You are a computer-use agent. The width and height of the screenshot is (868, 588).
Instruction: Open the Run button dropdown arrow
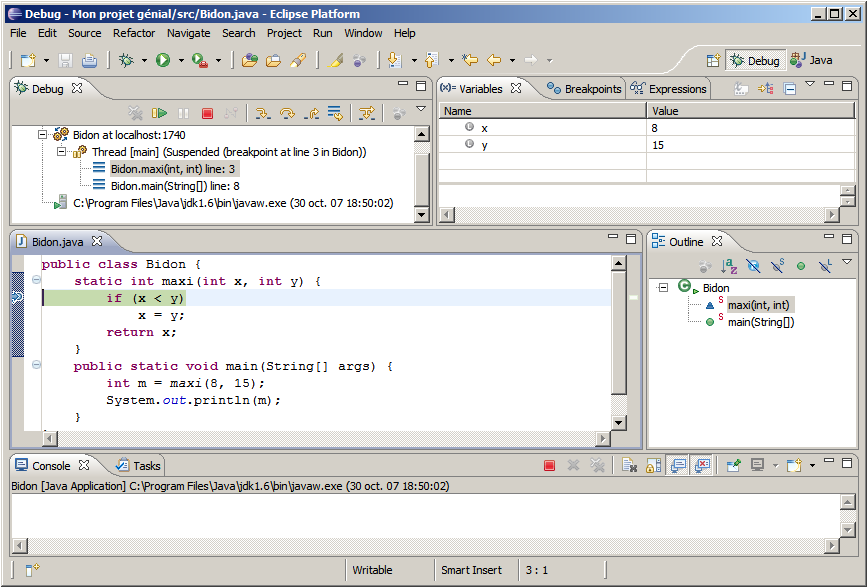(x=181, y=60)
